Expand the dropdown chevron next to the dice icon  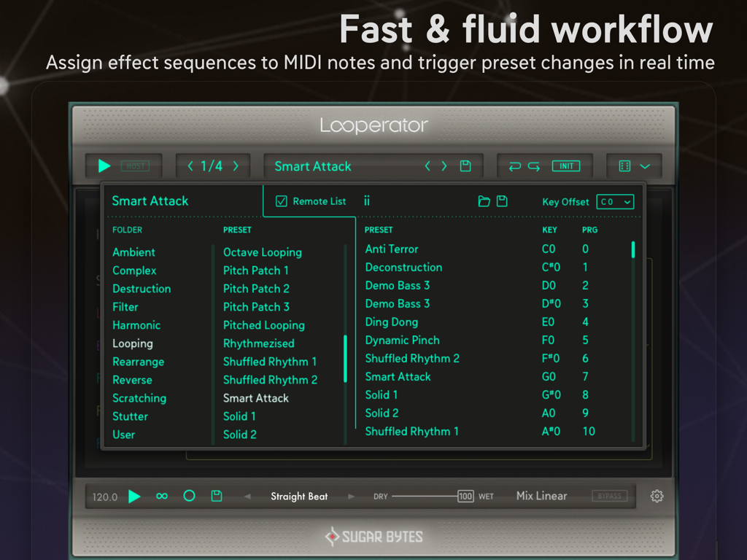coord(645,166)
